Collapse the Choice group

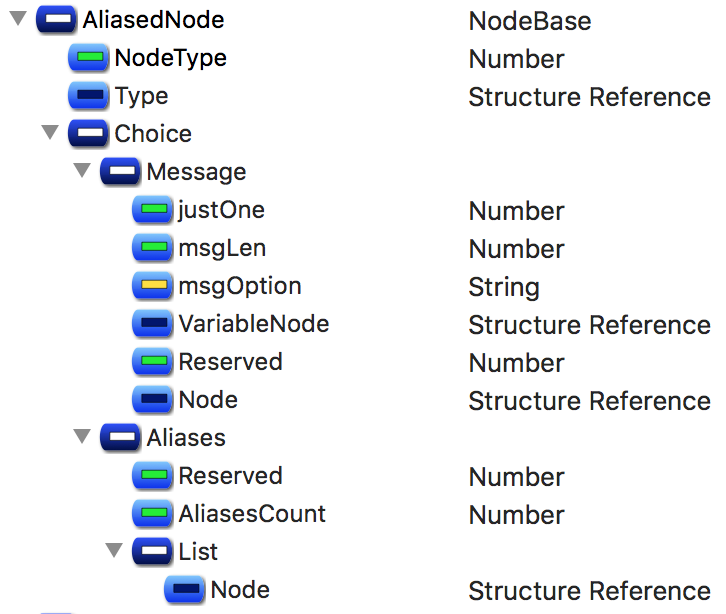(49, 134)
